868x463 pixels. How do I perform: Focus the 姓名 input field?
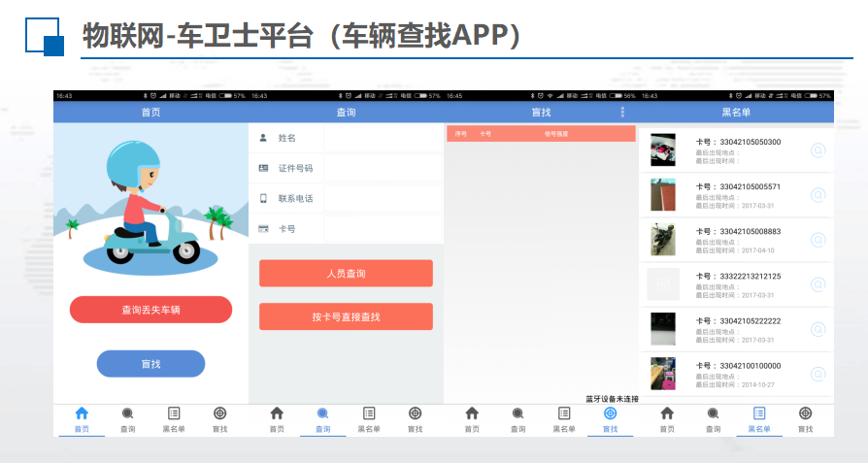383,138
